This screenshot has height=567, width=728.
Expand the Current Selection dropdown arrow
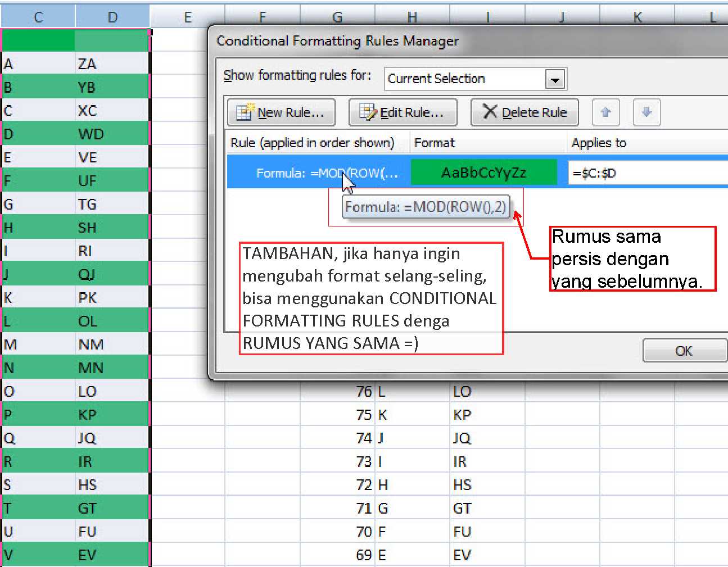555,80
